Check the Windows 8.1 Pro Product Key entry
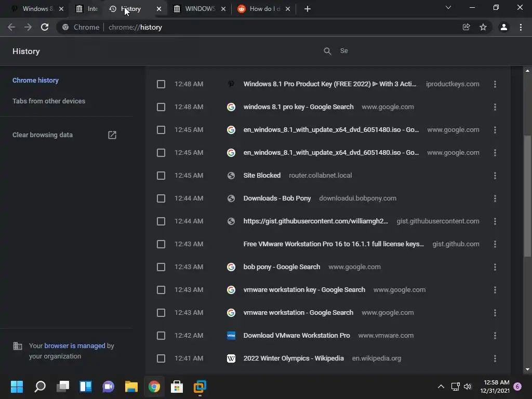Viewport: 532px width, 399px height. click(x=161, y=84)
